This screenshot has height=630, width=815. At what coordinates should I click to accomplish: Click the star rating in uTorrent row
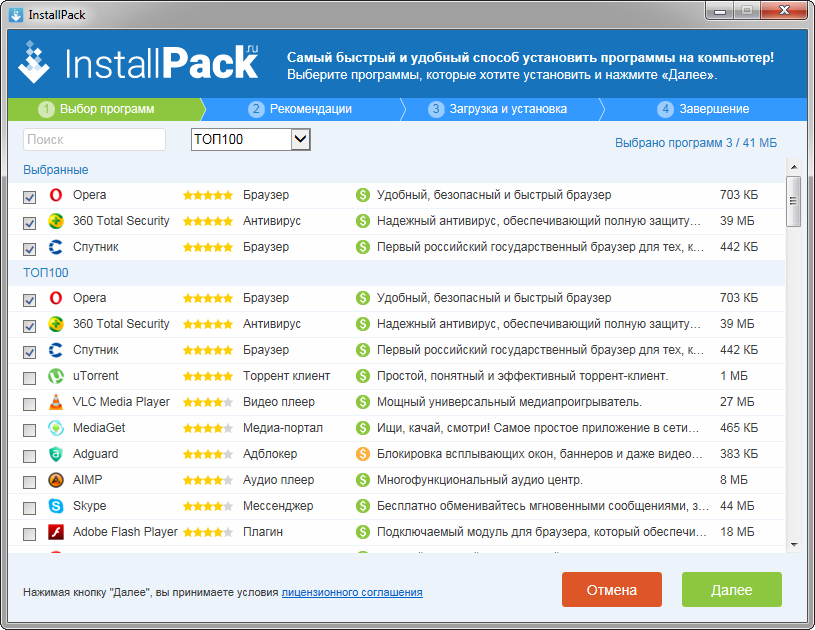point(208,376)
